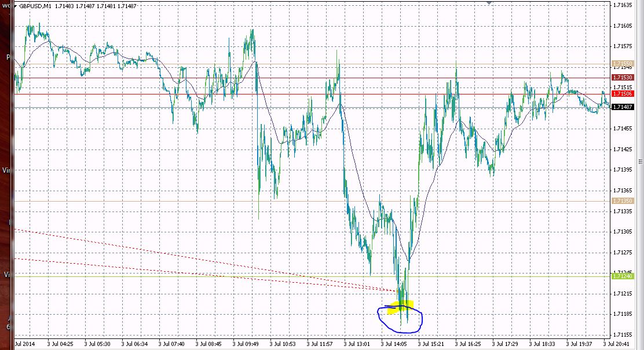Click the 1.71455 price scale label
Screen dimensions: 644x350
click(x=623, y=129)
